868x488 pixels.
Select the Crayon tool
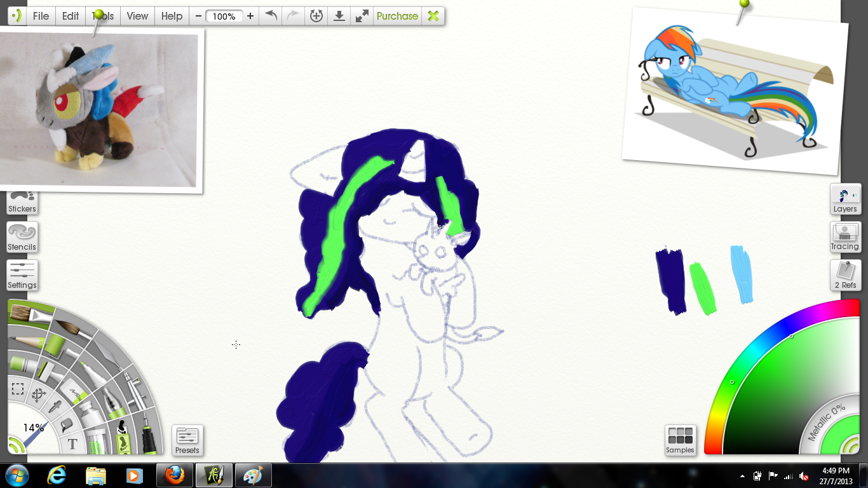pyautogui.click(x=24, y=364)
